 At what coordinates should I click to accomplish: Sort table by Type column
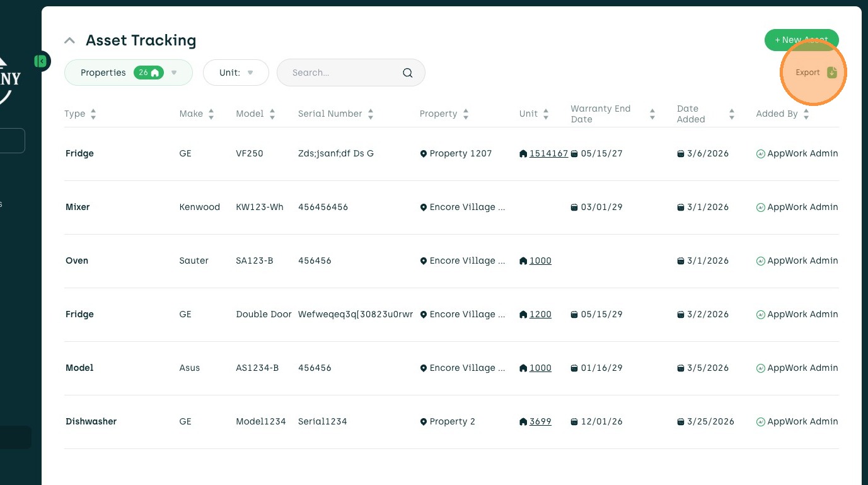[x=93, y=114]
